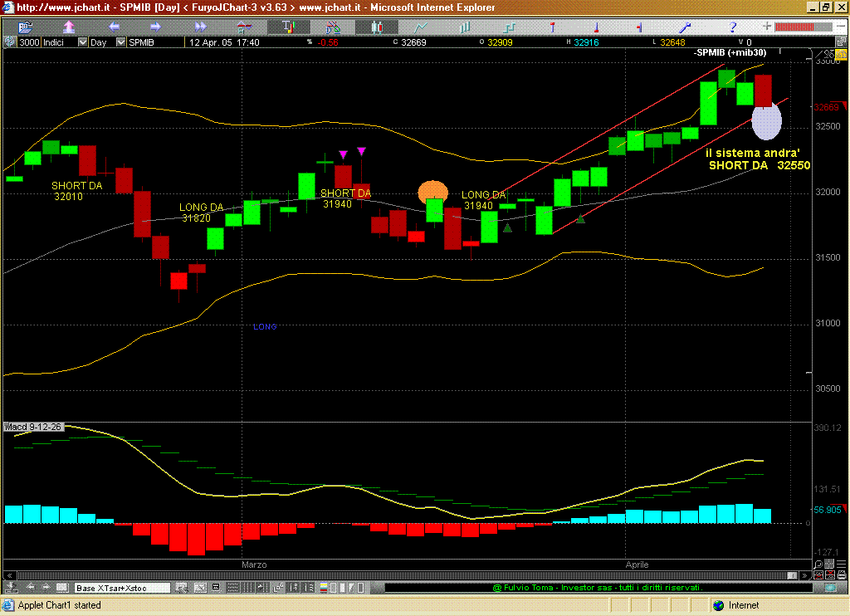Open the wrench settings tool
This screenshot has height=616, width=850.
coord(686,26)
